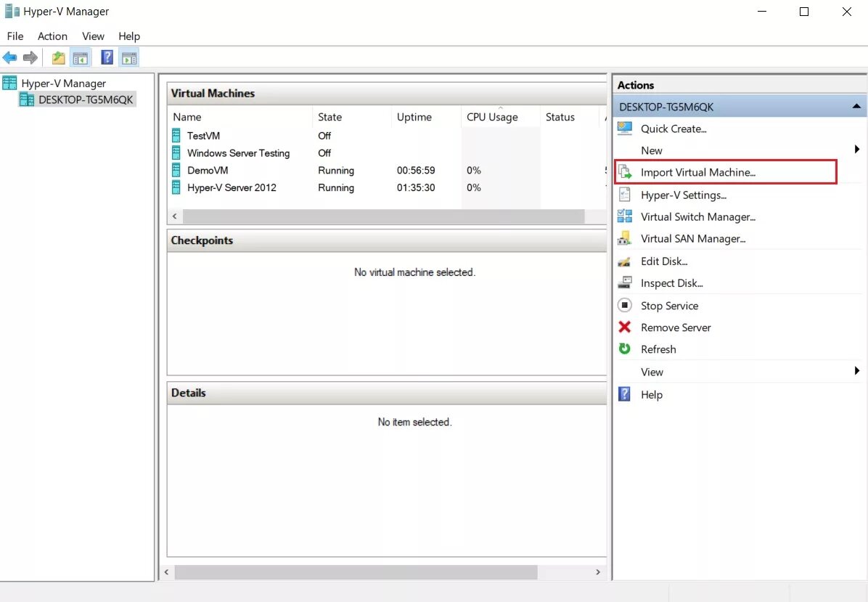Click the DESKTOP-TG5M6QK server tree icon
Screen dimensions: 868x602
[x=27, y=99]
